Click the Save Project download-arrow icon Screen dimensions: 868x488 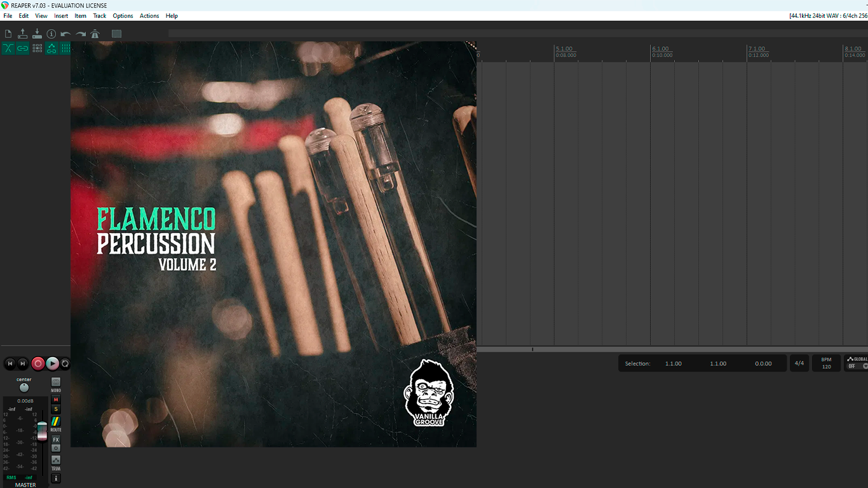(37, 34)
